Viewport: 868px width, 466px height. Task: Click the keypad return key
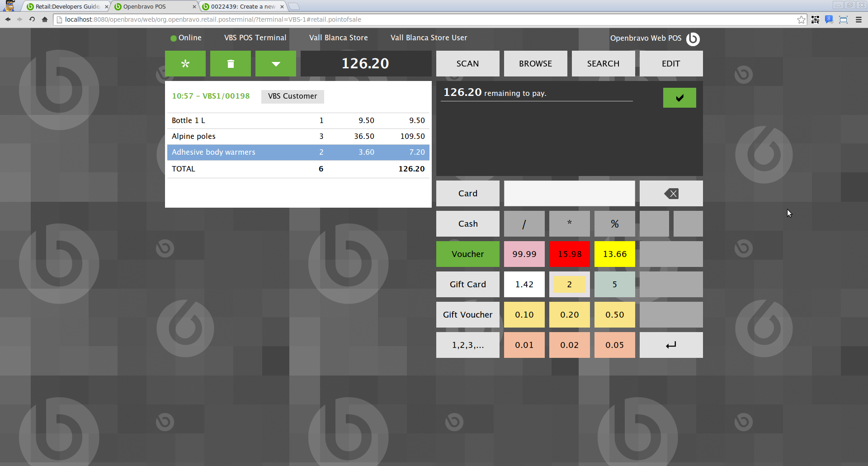click(x=671, y=345)
